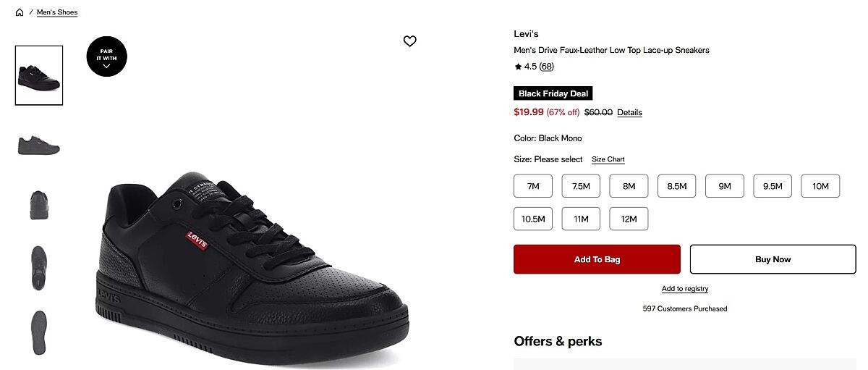Select the first angled sneaker thumbnail
This screenshot has width=868, height=370.
[x=39, y=75]
